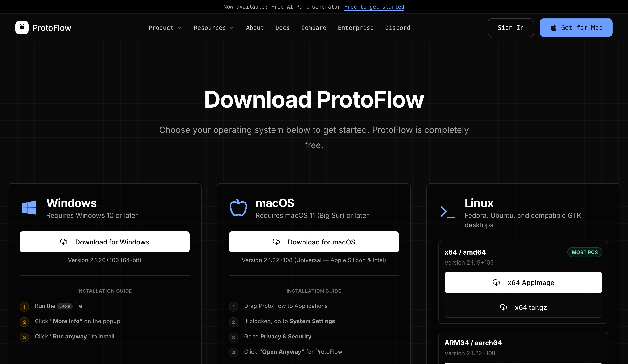Screen dimensions: 628x364
Task: Click the Linux terminal prompt icon
Action: tap(448, 212)
